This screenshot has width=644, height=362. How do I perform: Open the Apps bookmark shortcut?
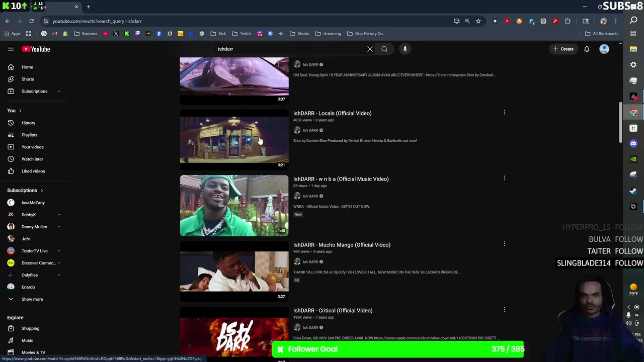tap(13, 34)
